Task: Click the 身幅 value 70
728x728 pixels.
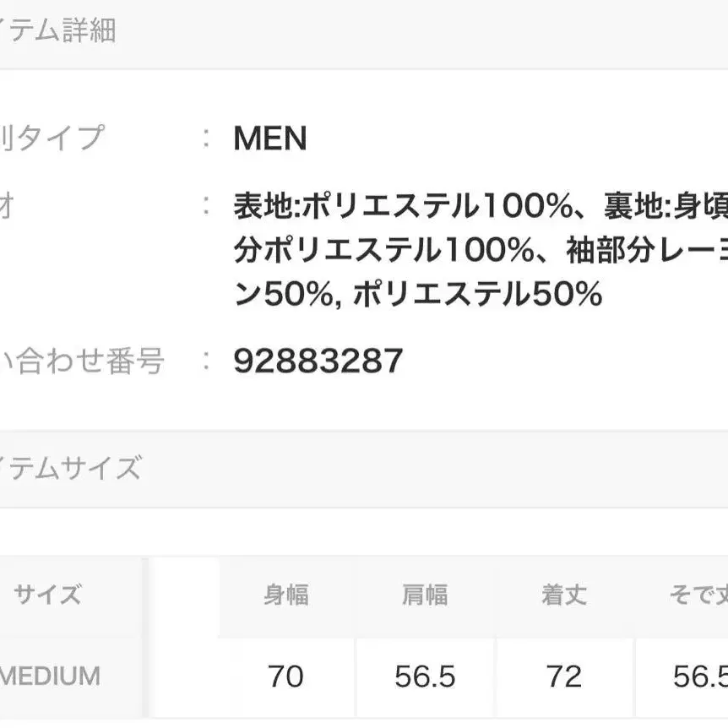Action: (x=285, y=676)
